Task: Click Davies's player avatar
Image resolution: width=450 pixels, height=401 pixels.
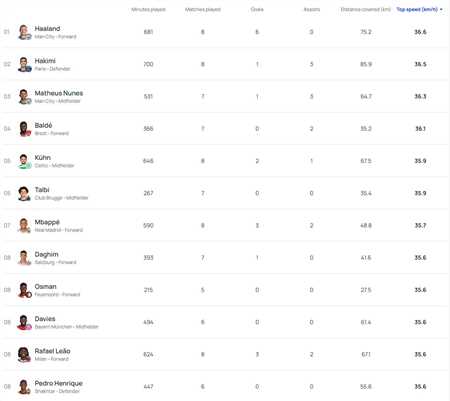Action: (x=24, y=322)
